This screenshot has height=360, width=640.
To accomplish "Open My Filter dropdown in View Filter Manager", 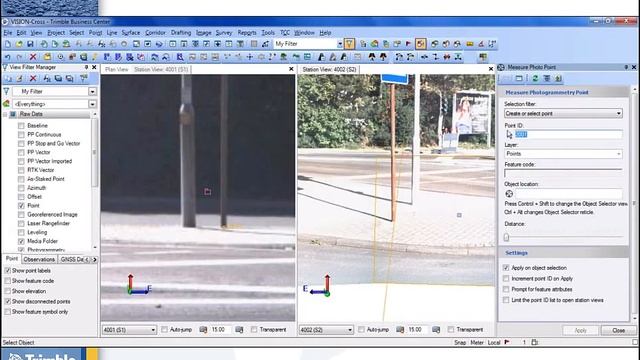I will (93, 91).
